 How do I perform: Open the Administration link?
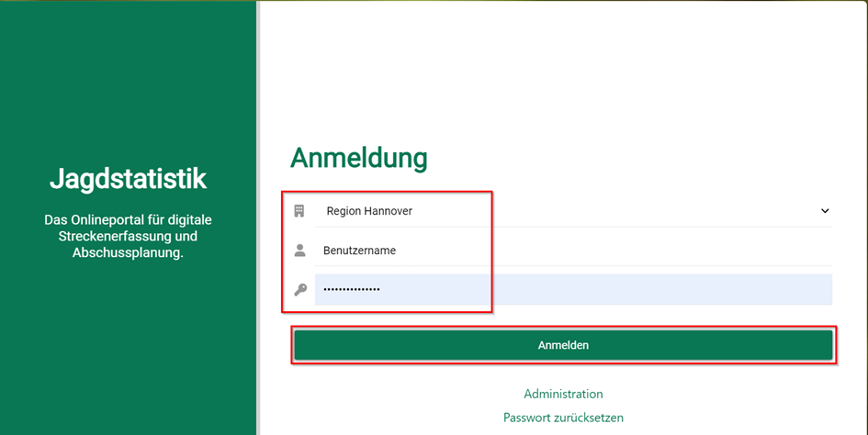(563, 394)
